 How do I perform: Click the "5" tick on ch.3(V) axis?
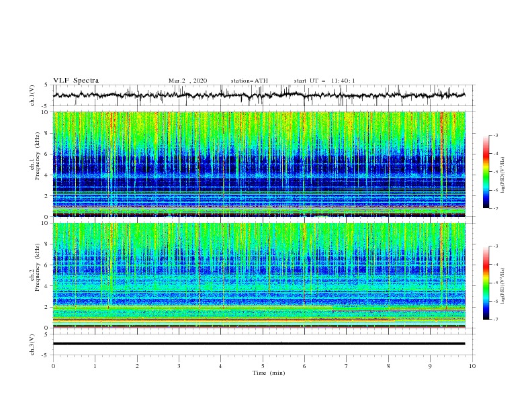click(46, 334)
